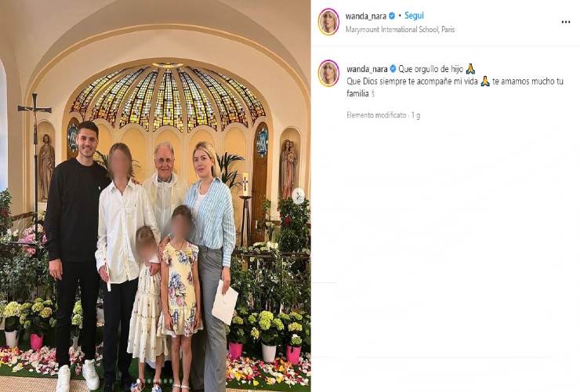
Task: Click the Elemento modificato label
Action: [x=376, y=115]
